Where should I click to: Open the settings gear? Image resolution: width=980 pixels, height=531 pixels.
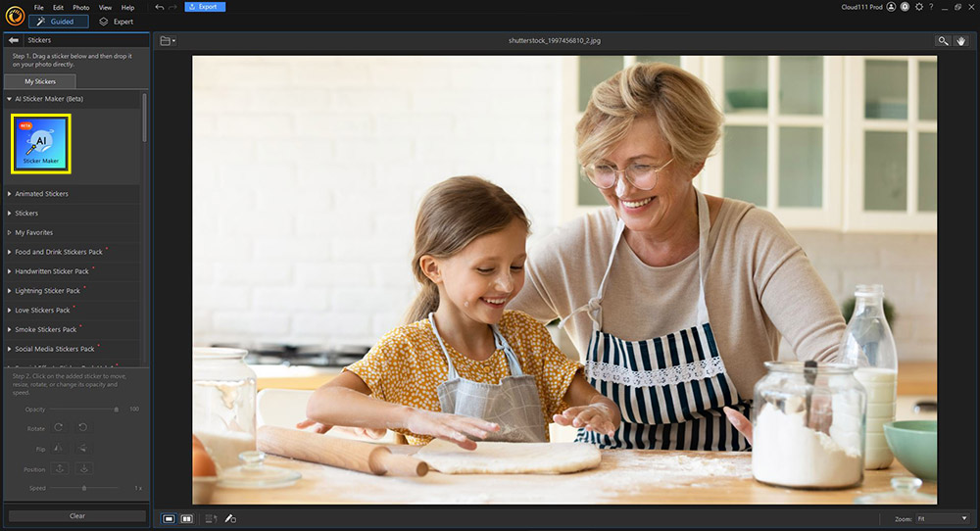[919, 7]
